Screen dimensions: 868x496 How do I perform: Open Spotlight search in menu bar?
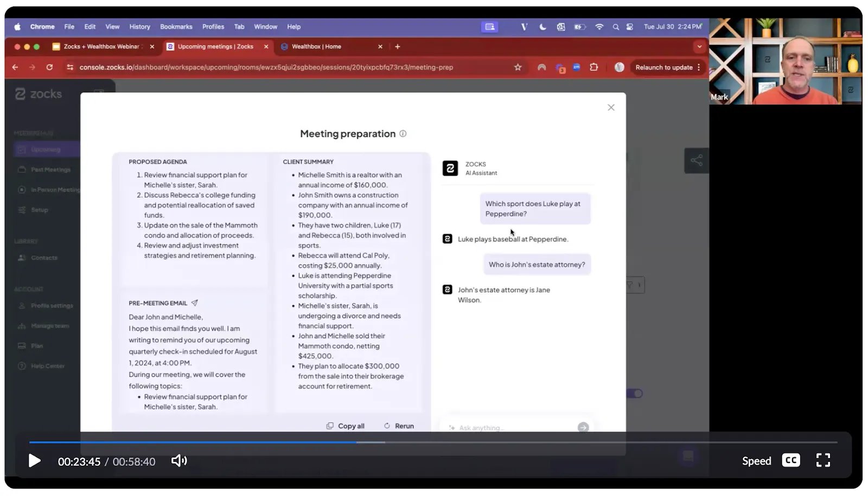click(616, 27)
